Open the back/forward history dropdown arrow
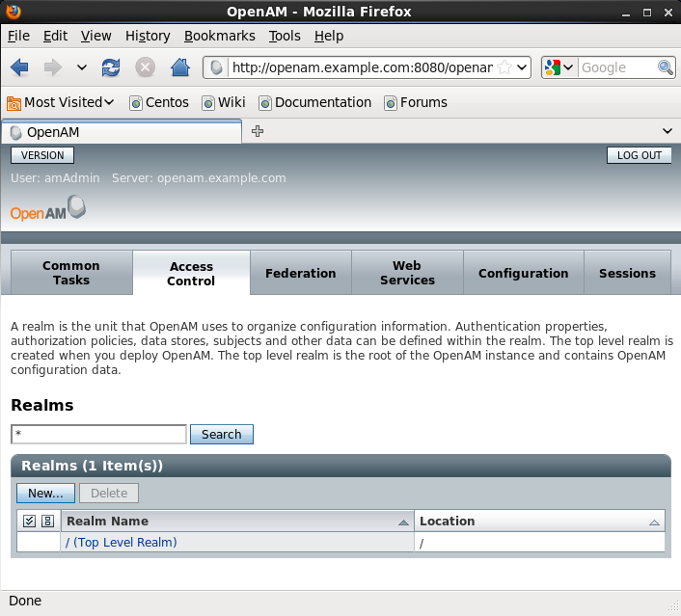Image resolution: width=681 pixels, height=616 pixels. coord(81,67)
